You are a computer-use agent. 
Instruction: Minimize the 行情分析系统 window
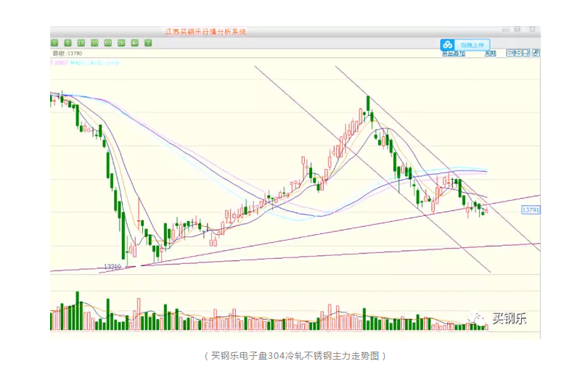point(505,30)
